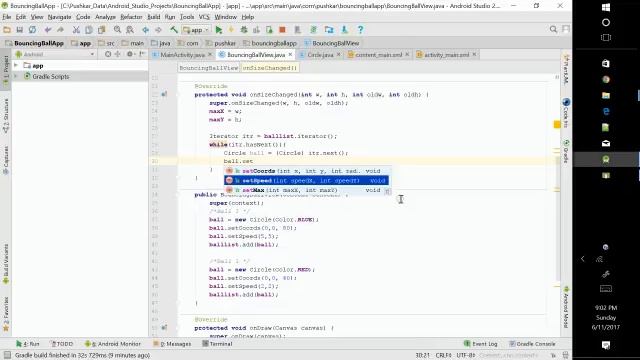Click the Synchronize toolbar icon
Screen dimensions: 640x360
(x=32, y=30)
